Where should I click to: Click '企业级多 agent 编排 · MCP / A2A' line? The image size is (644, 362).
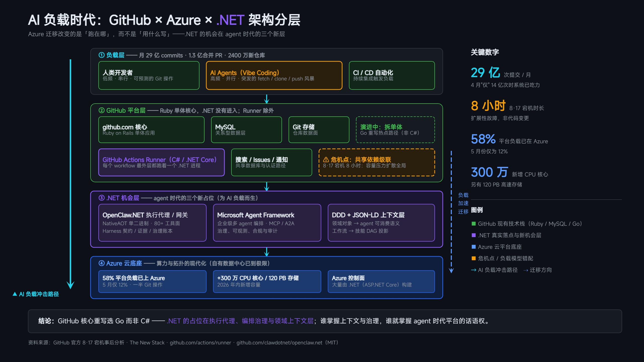[256, 223]
